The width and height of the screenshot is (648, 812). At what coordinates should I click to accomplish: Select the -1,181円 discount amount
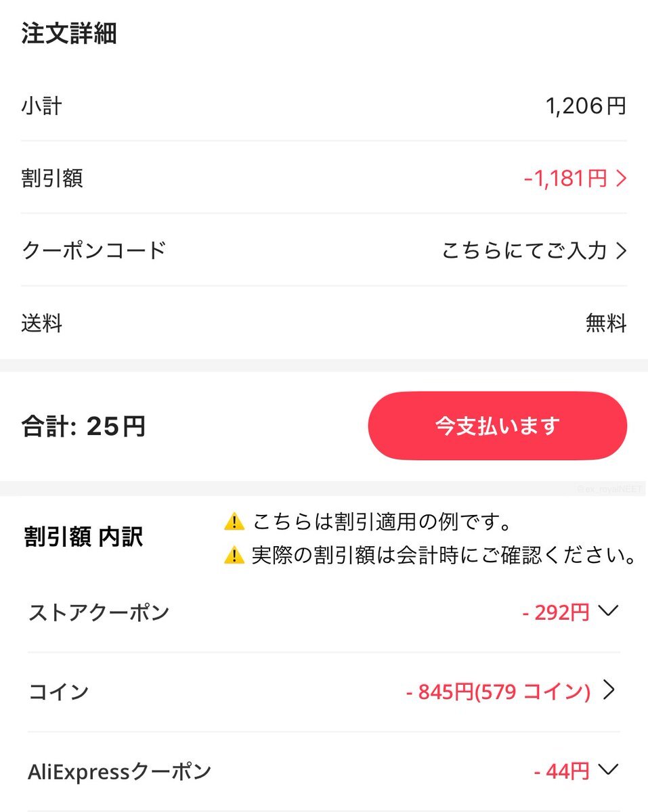point(565,179)
